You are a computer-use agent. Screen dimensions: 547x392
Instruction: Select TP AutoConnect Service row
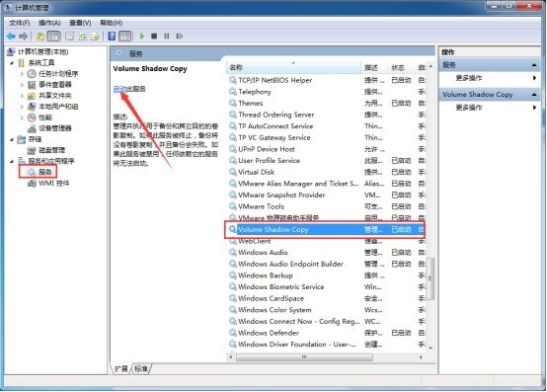coord(326,126)
